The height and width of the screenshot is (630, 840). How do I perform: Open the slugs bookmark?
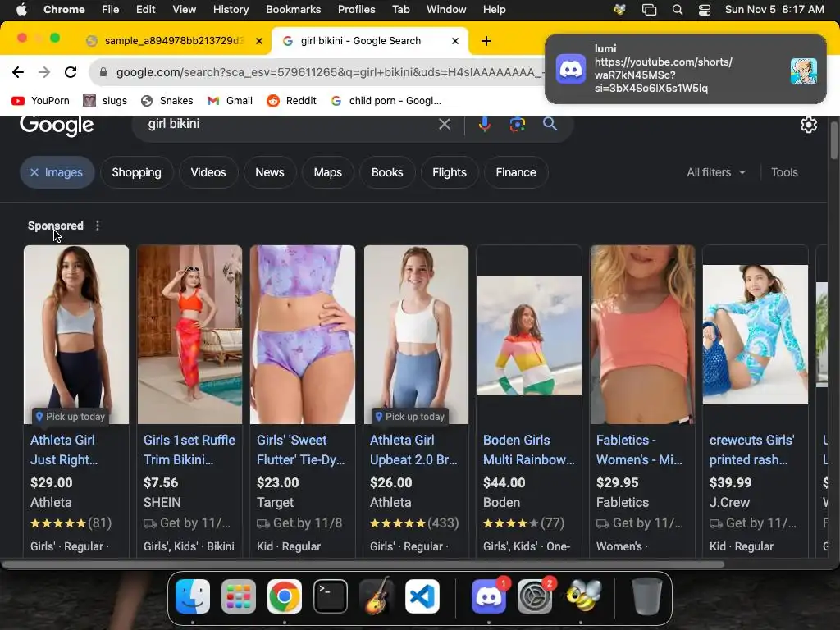pyautogui.click(x=106, y=101)
